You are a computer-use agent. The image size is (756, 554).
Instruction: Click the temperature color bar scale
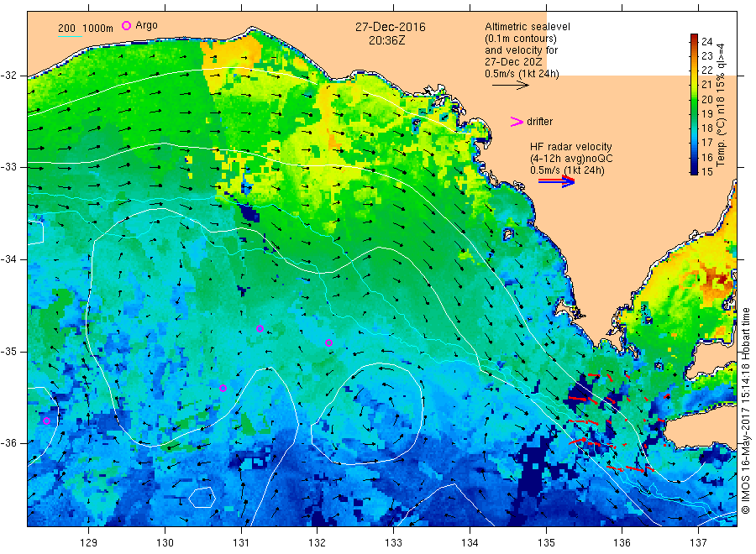point(694,104)
